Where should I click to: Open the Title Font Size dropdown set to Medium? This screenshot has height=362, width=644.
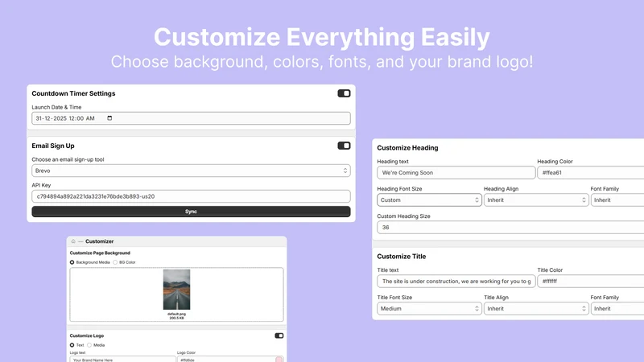coord(429,309)
